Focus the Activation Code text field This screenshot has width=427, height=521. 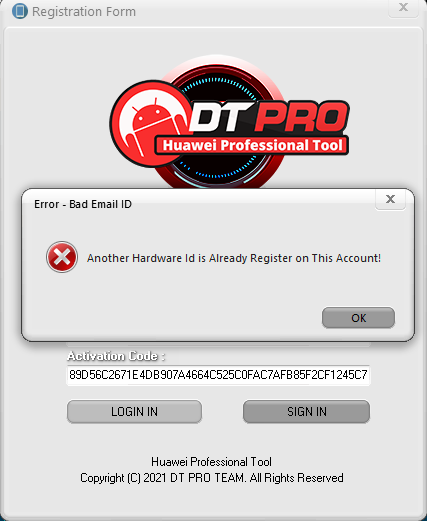tap(218, 375)
